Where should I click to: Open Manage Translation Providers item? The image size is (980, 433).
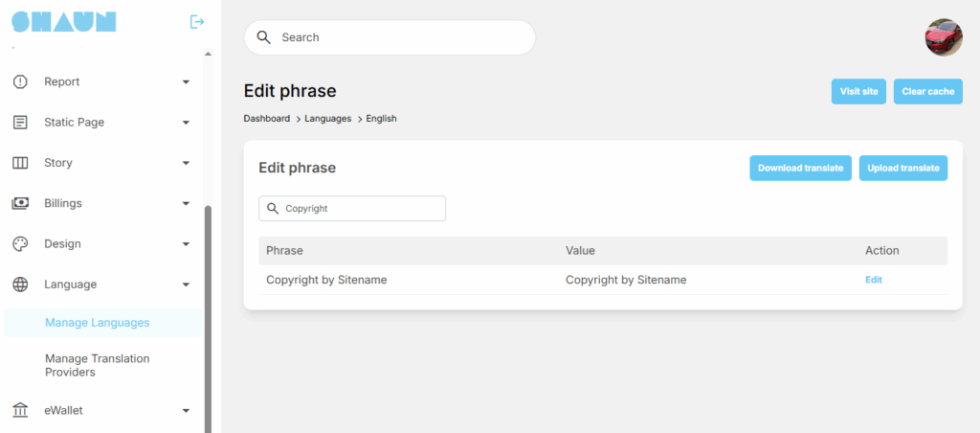tap(98, 365)
